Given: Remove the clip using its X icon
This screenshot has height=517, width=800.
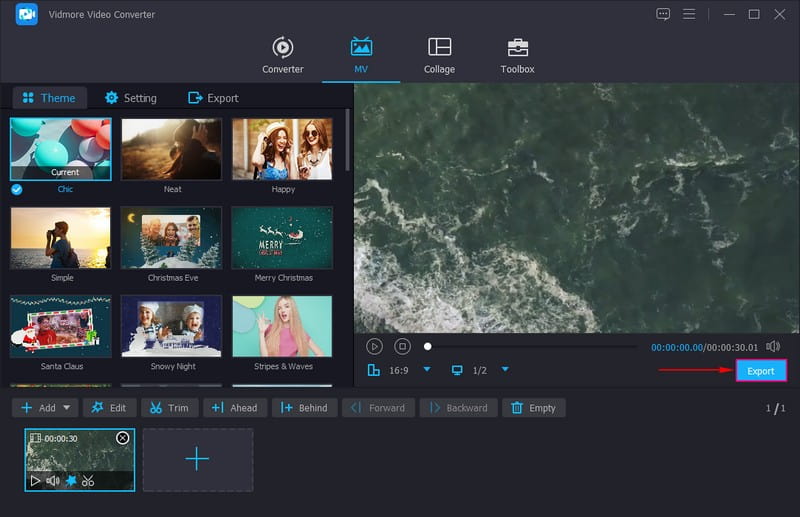Looking at the screenshot, I should tap(123, 438).
